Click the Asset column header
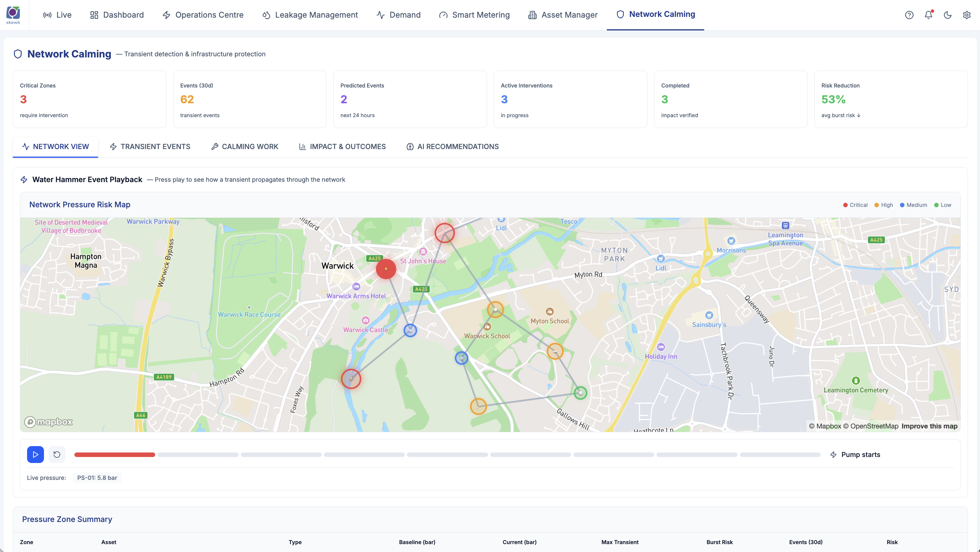The width and height of the screenshot is (980, 552). point(109,542)
